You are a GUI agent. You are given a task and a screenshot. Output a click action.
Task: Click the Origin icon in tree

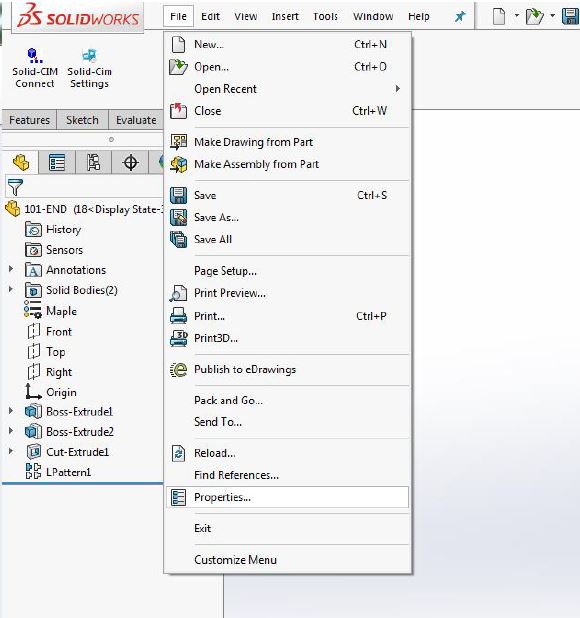33,392
